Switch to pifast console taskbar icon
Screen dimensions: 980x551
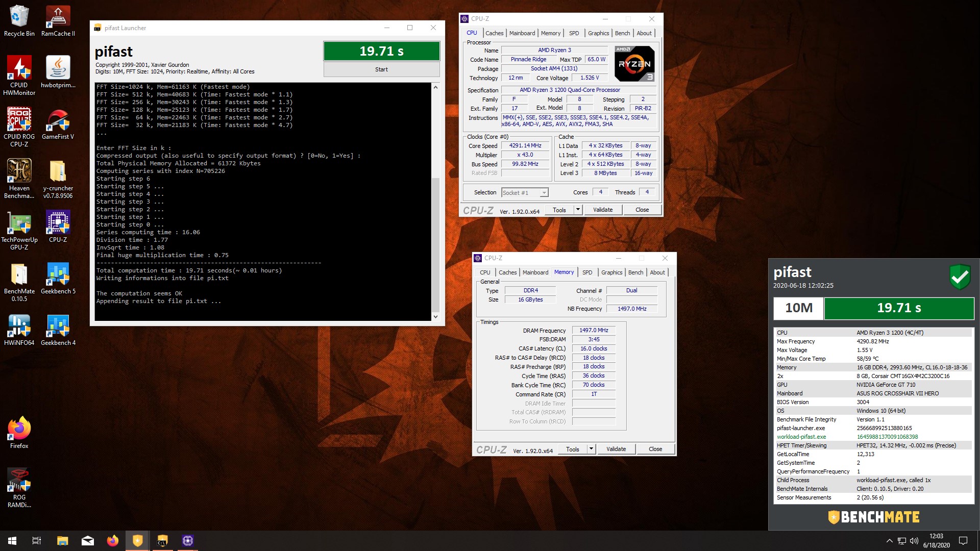(x=162, y=541)
